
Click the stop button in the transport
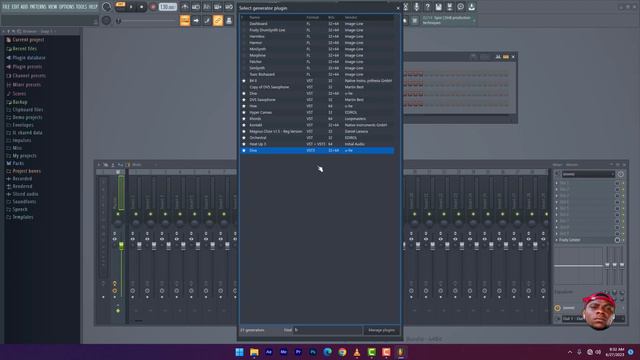(x=142, y=7)
